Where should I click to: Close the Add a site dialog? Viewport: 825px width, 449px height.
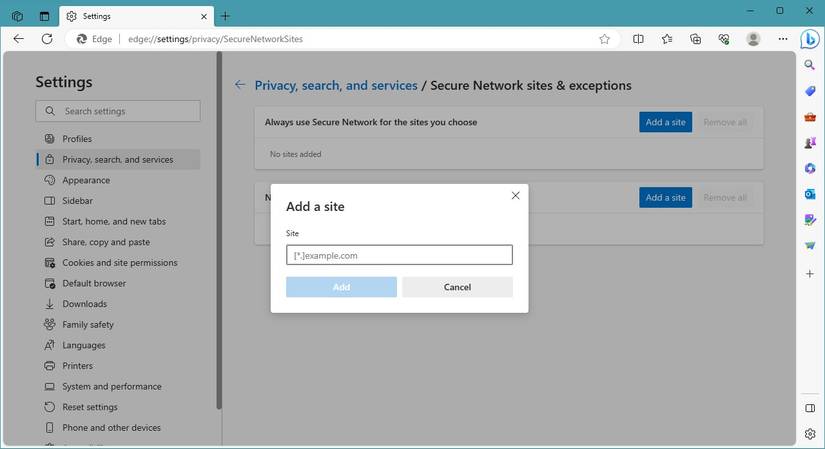click(x=515, y=196)
